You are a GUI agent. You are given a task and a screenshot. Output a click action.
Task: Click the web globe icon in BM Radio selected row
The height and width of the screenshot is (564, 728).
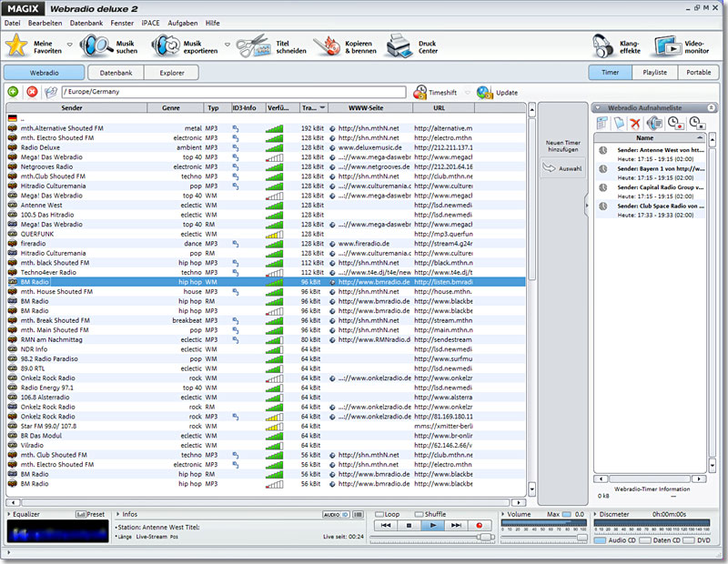[x=332, y=282]
